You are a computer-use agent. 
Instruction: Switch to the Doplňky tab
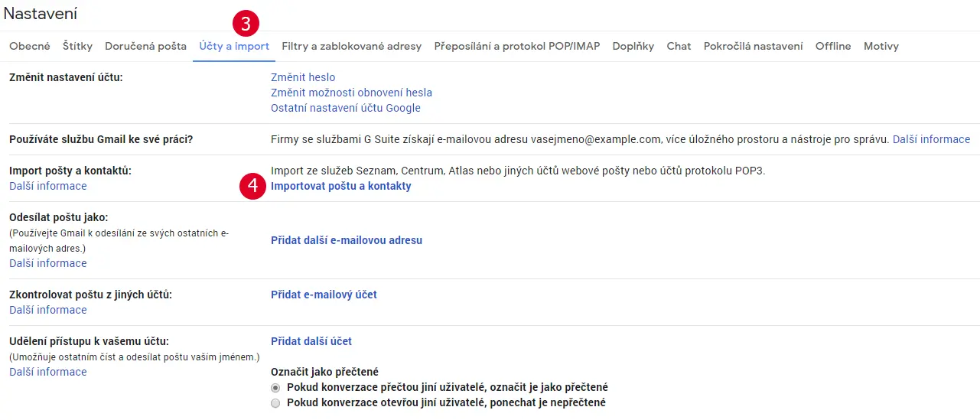tap(633, 46)
